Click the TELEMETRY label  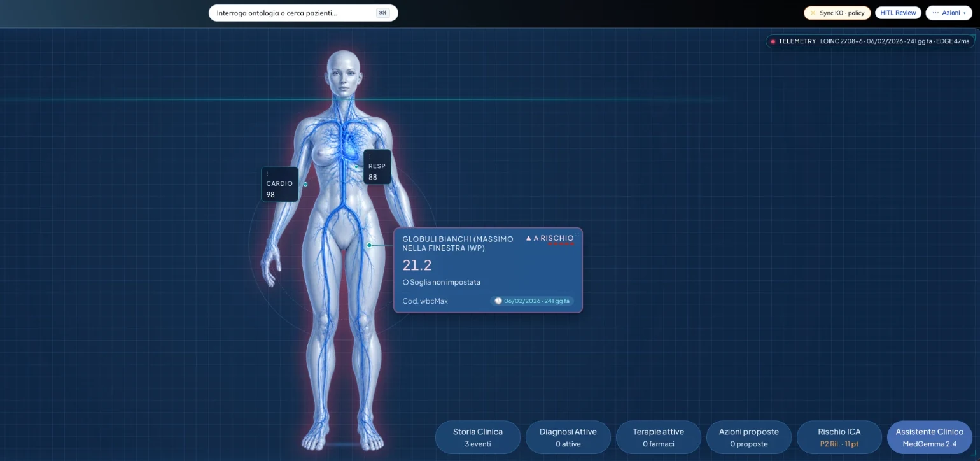click(797, 41)
